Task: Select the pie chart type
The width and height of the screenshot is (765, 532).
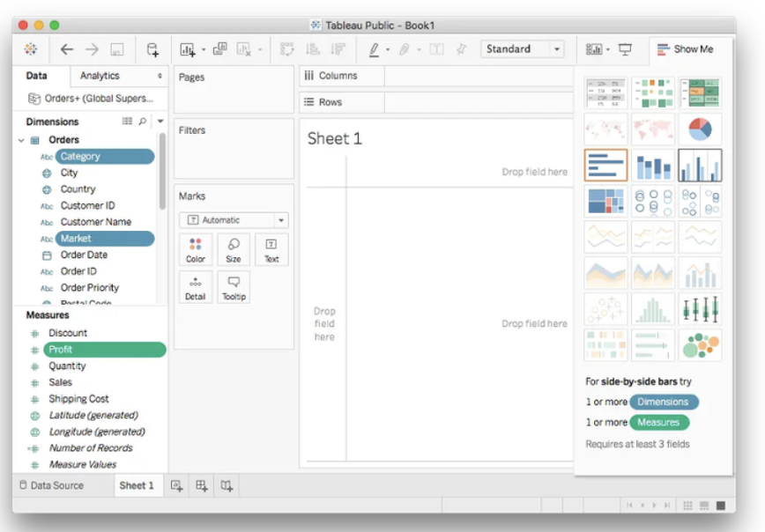Action: (x=700, y=129)
